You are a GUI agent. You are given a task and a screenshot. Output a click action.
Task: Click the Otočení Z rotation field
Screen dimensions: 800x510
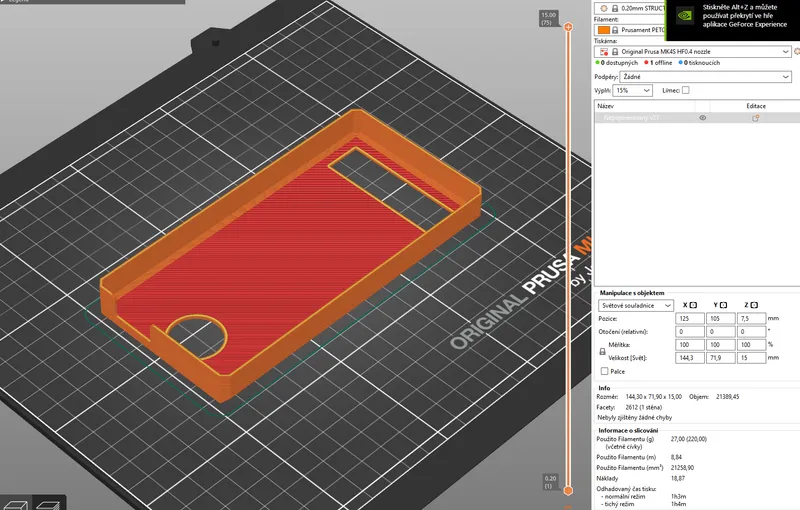[752, 332]
